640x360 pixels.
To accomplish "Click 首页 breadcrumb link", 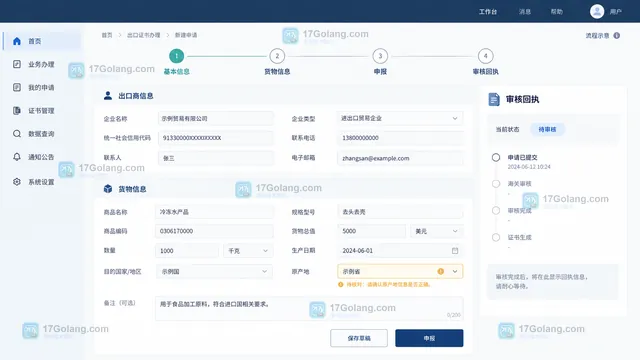I will tap(107, 35).
